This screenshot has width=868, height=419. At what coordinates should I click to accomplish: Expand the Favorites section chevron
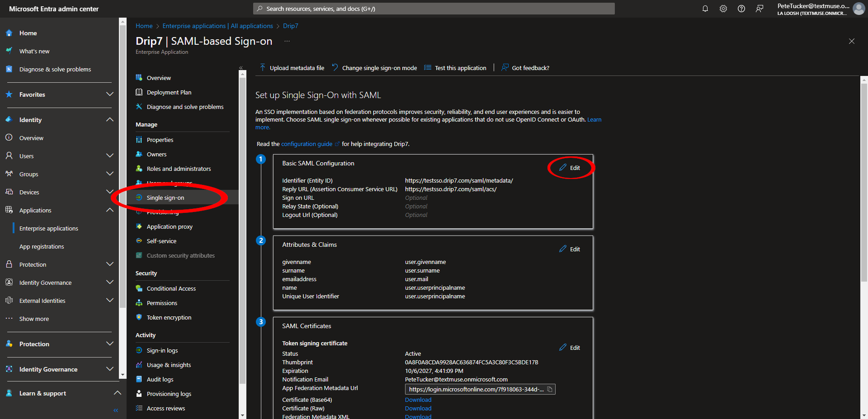tap(109, 94)
